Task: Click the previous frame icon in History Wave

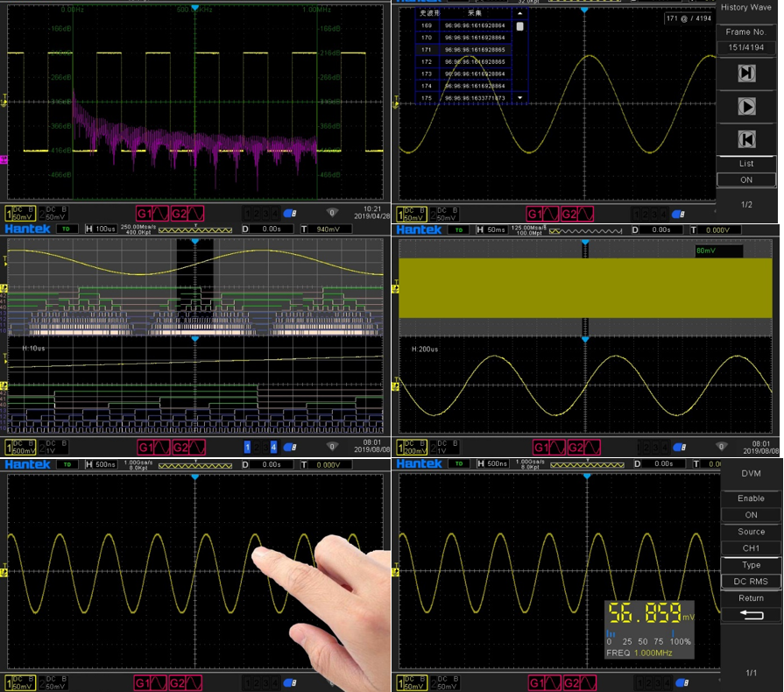Action: [746, 139]
